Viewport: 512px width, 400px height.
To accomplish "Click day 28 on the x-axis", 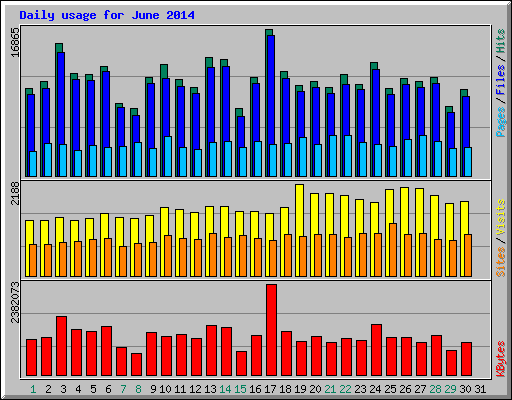I will click(x=435, y=389).
